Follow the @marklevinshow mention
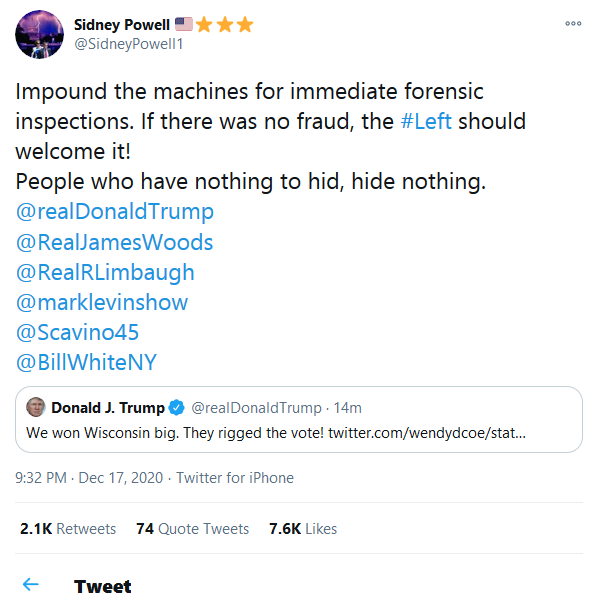 102,302
